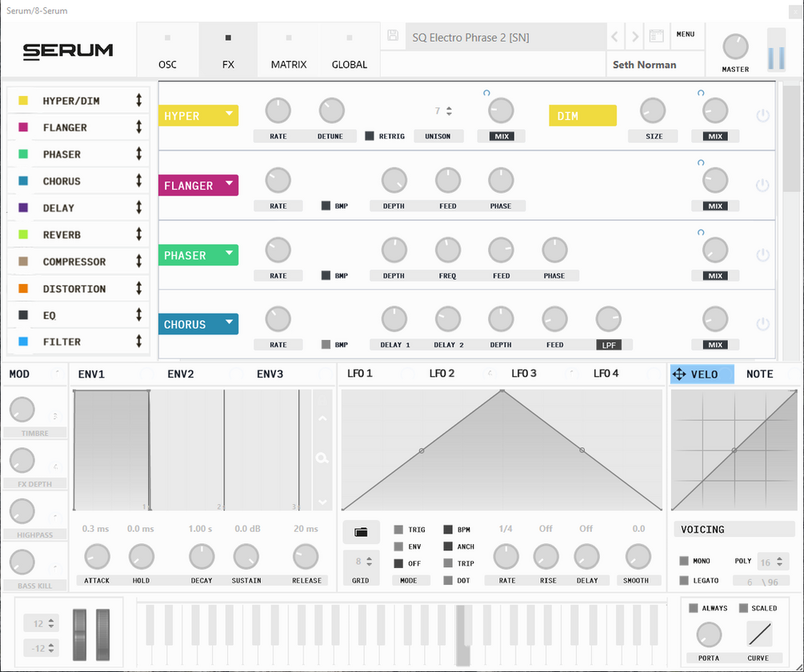Viewport: 804px width, 672px height.
Task: Click the reorder arrows for DISTORTION
Action: click(138, 288)
